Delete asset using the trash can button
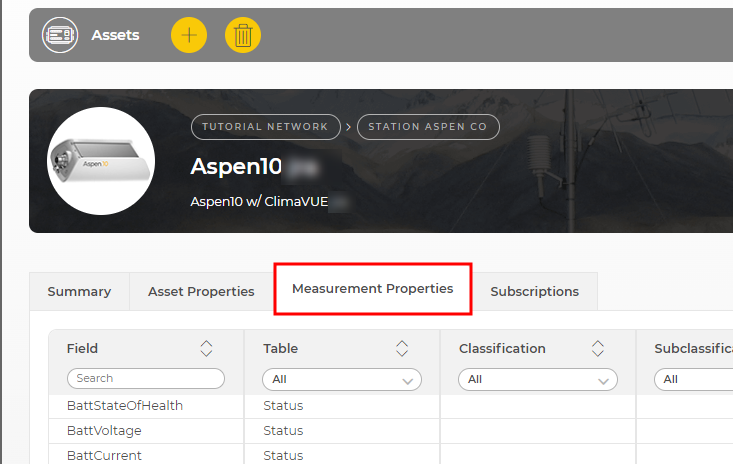Image resolution: width=733 pixels, height=466 pixels. [243, 35]
